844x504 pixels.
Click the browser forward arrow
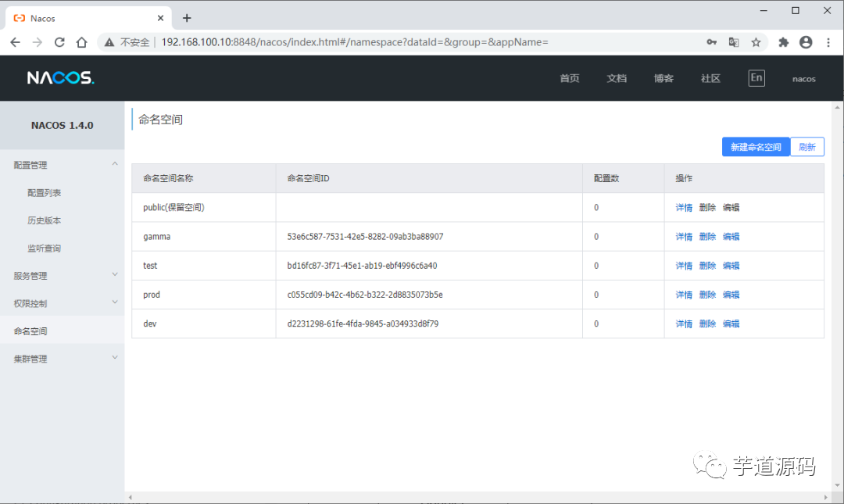point(38,42)
